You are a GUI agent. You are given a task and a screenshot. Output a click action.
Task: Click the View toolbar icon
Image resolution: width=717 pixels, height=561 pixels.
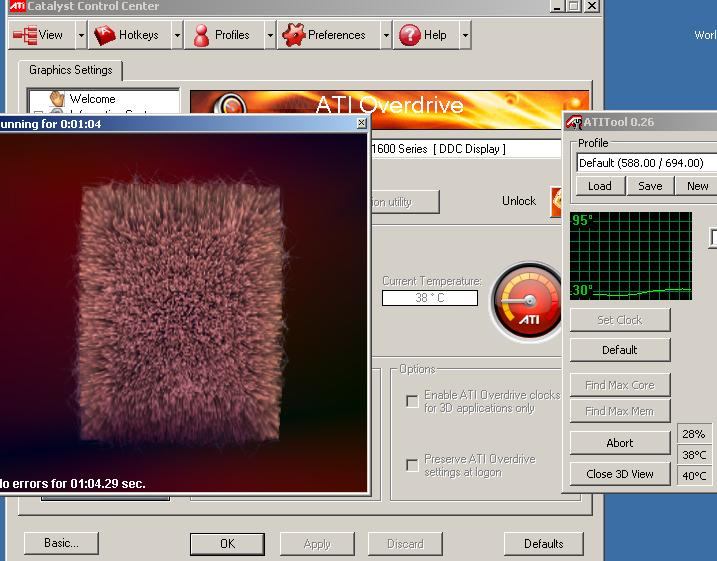coord(25,35)
